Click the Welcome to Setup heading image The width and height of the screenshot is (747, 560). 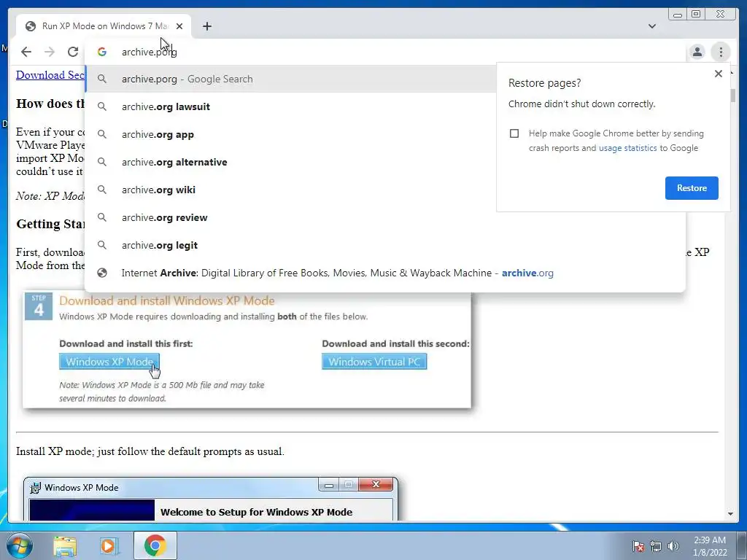pyautogui.click(x=256, y=513)
